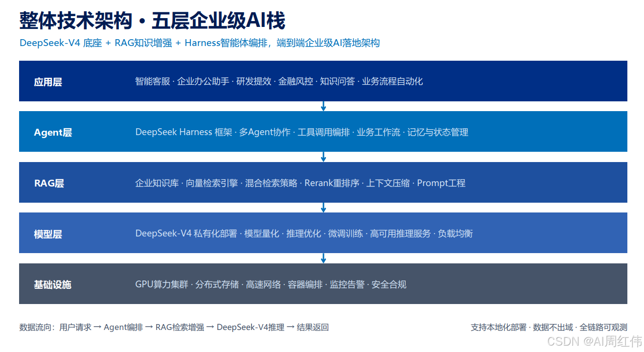Click 企业办公助手 in the application layer
Viewport: 644px width, 352px height.
pos(203,81)
